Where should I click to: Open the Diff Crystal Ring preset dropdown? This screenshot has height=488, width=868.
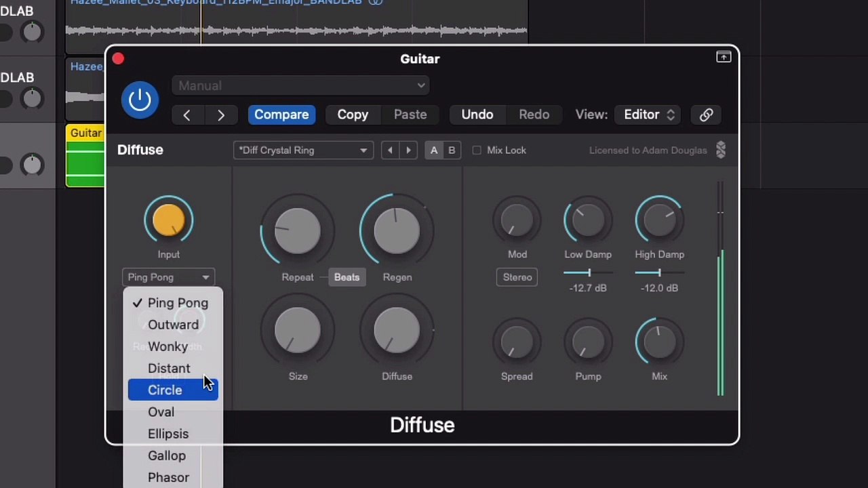pos(302,150)
